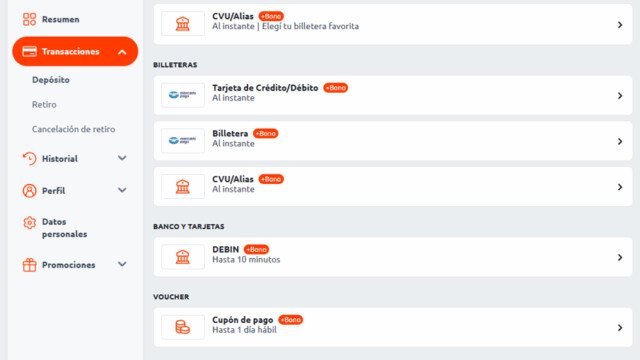This screenshot has height=360, width=640.
Task: Open Retiro submenu item
Action: point(44,104)
